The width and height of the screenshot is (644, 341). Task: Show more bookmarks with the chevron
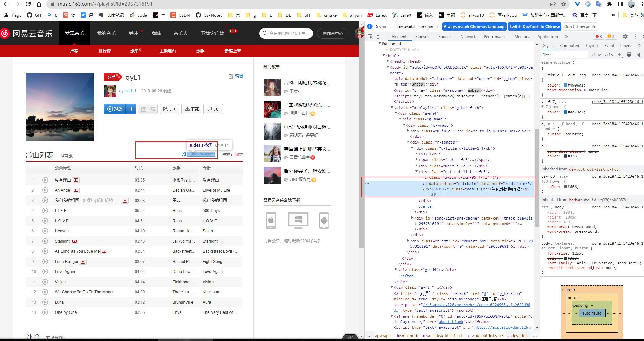[x=613, y=15]
